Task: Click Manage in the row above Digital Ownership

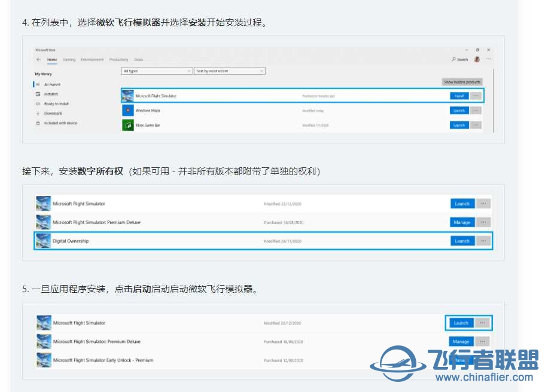Action: click(462, 222)
